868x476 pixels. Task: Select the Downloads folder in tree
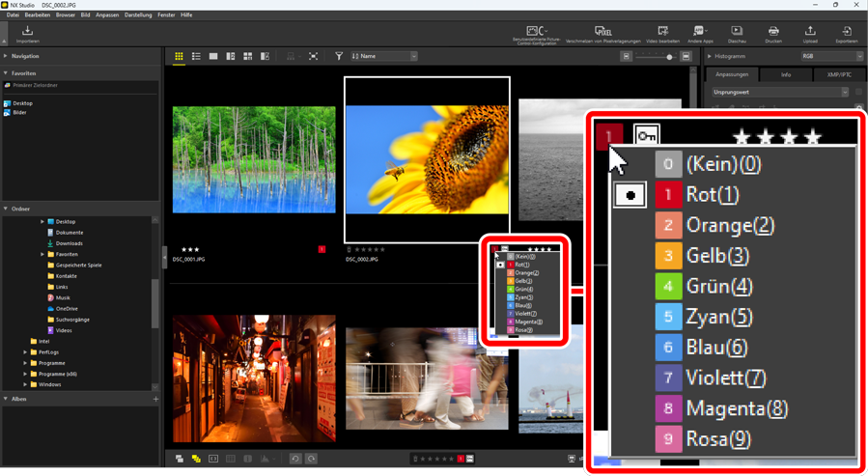69,243
